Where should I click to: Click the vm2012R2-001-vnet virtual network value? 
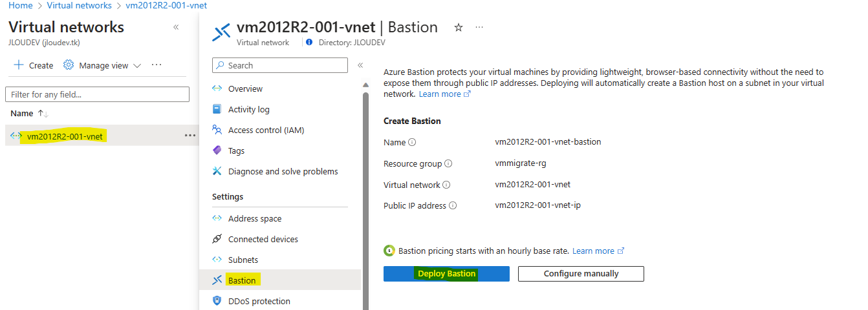point(533,185)
